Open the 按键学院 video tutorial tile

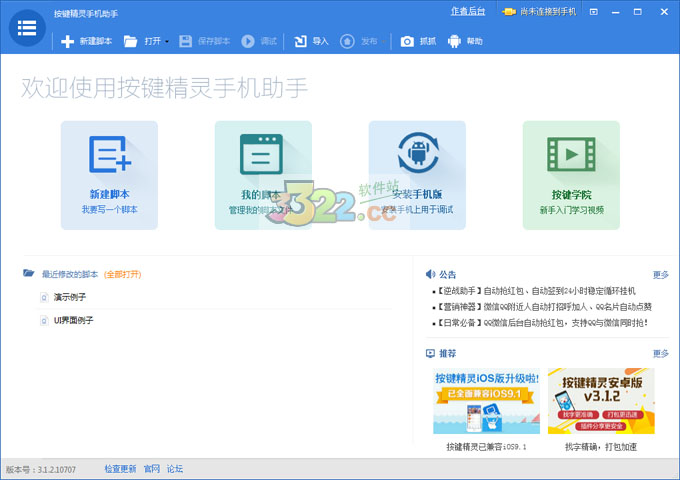(571, 175)
